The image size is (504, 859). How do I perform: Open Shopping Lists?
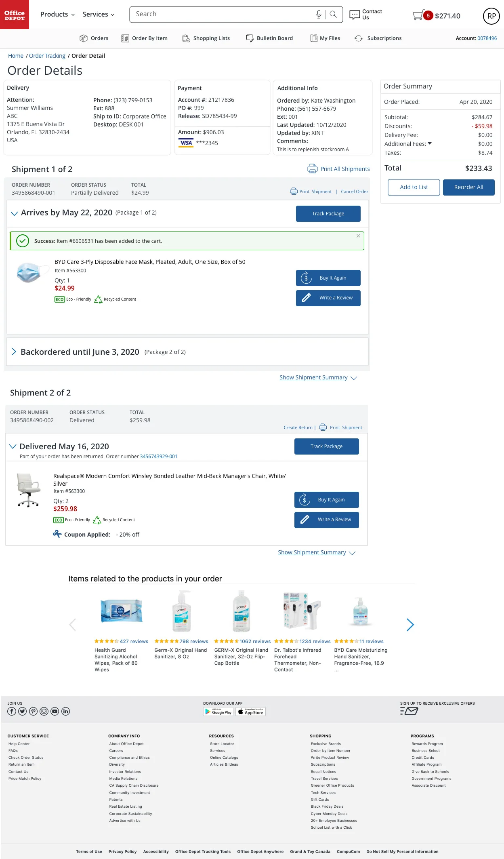[206, 38]
